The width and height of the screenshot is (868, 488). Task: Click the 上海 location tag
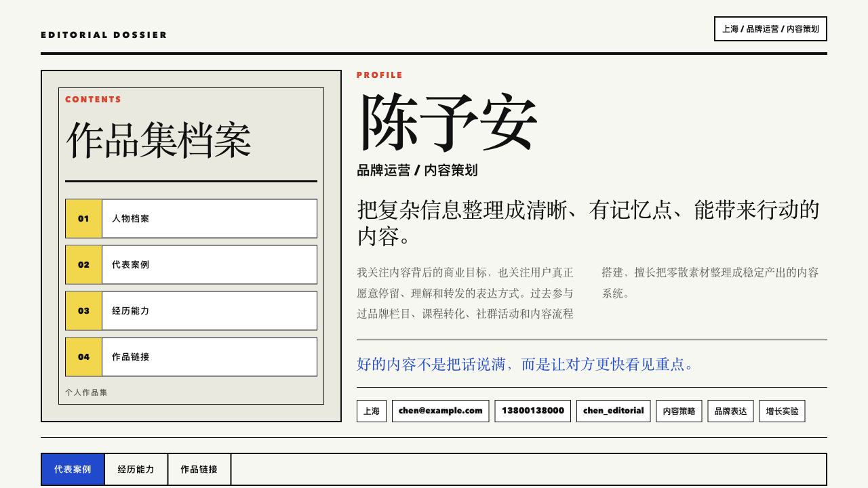coord(372,411)
